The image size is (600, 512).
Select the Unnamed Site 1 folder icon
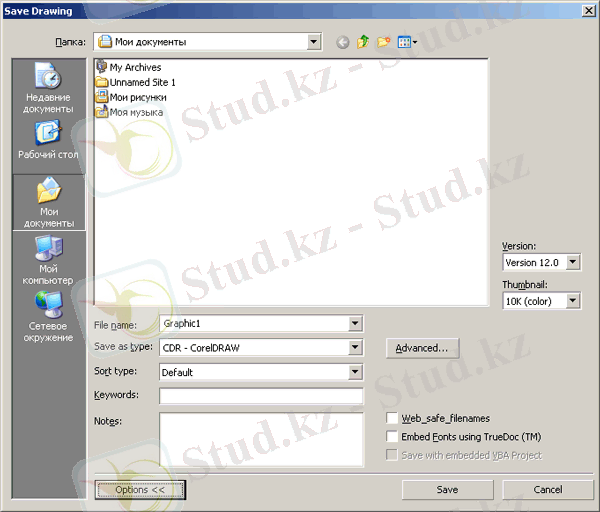click(x=101, y=82)
